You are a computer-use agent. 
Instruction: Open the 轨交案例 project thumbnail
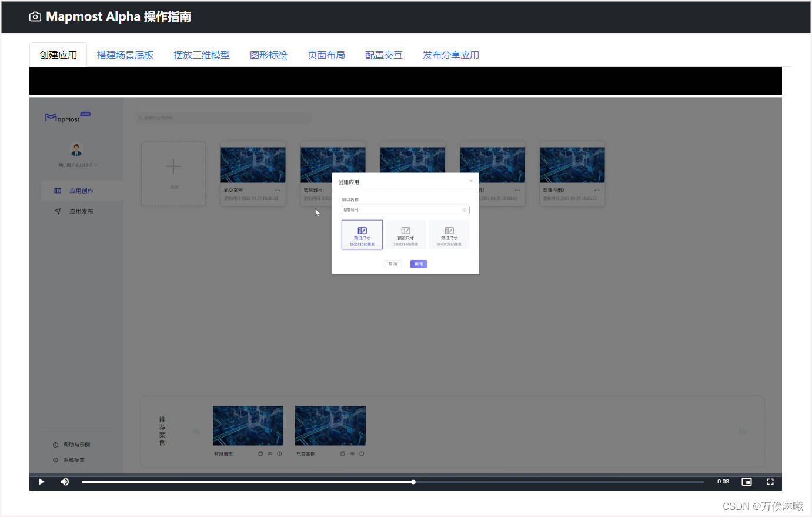click(x=253, y=165)
